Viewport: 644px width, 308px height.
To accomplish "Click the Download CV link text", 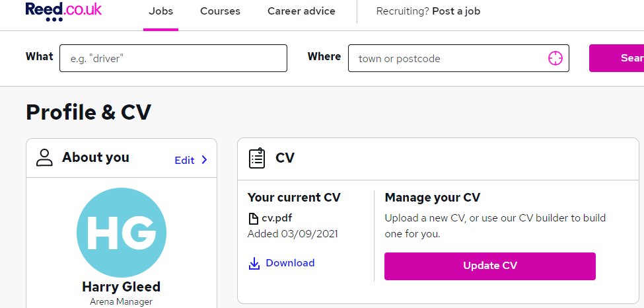I will tap(290, 263).
